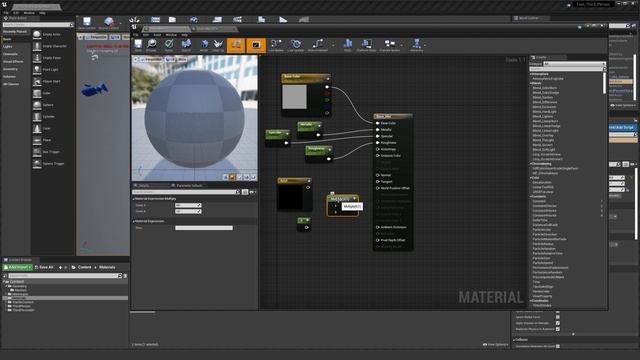640x360 pixels.
Task: Select Lights category in Place Actors
Action: point(8,47)
